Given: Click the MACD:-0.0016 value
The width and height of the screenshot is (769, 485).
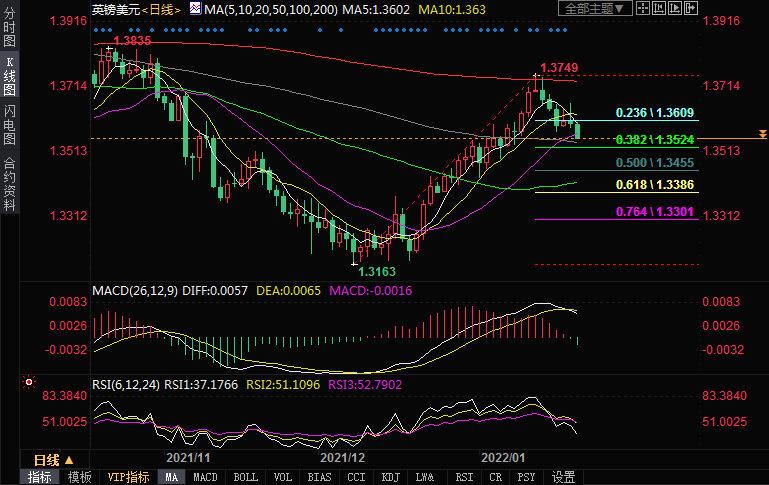Looking at the screenshot, I should tap(371, 291).
